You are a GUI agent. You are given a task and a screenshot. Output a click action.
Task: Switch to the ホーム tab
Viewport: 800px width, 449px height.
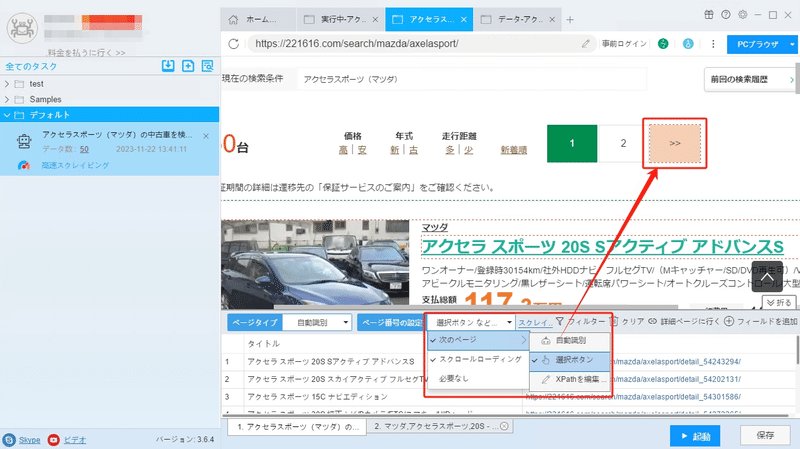(x=258, y=19)
